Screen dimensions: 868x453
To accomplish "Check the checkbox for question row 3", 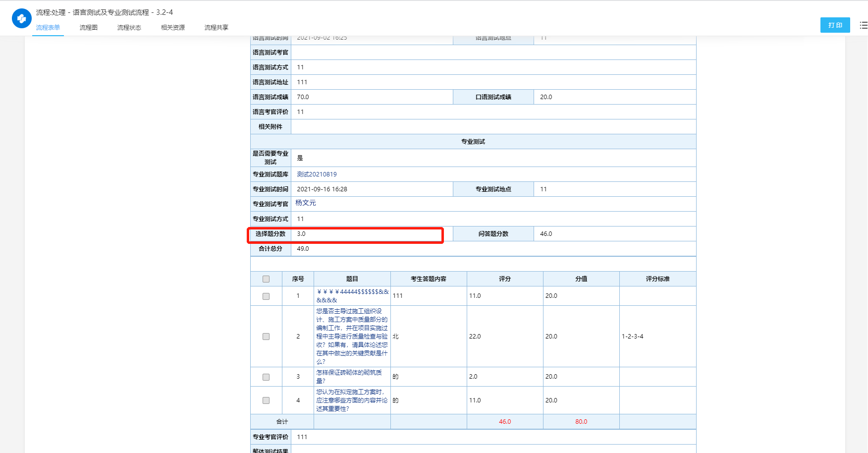I will [x=266, y=377].
